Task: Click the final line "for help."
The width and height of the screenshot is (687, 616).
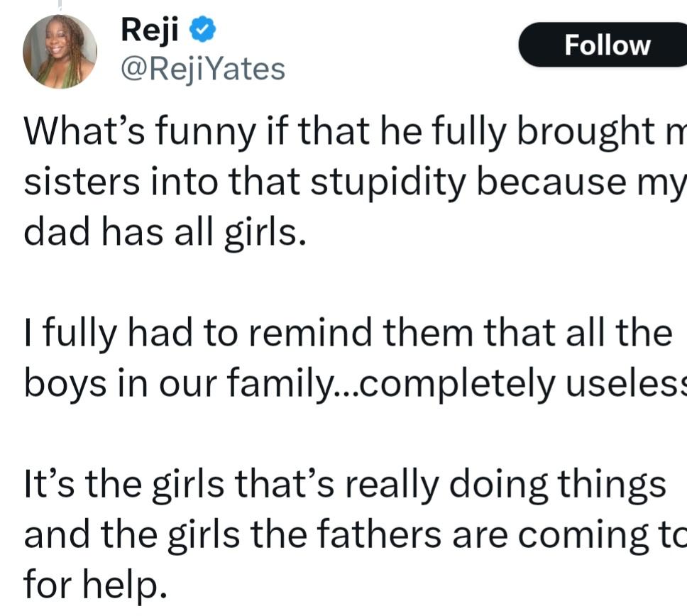Action: click(95, 586)
